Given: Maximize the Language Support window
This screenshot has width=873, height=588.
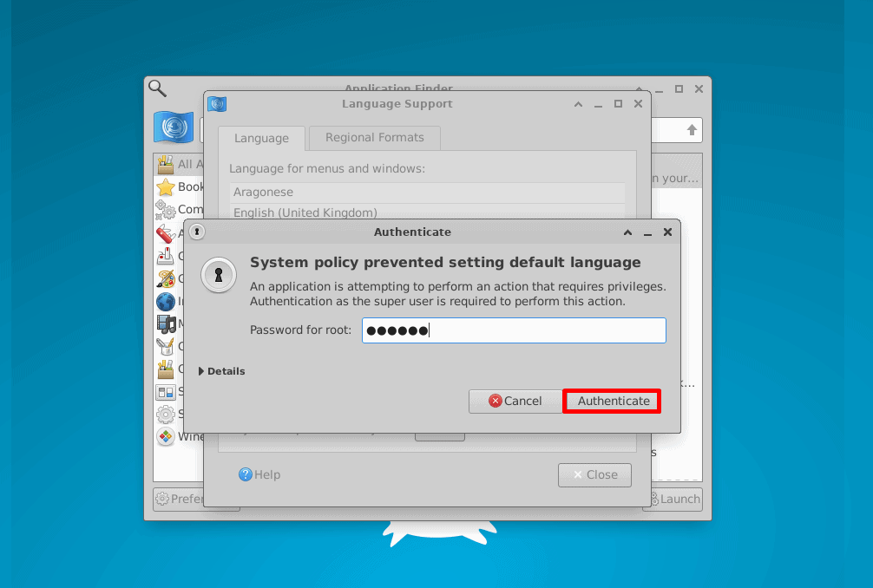Looking at the screenshot, I should (x=618, y=104).
